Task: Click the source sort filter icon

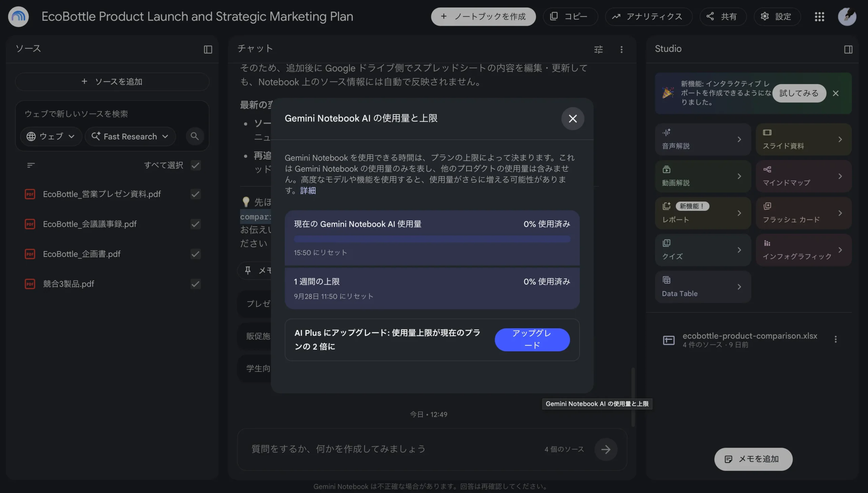Action: click(31, 165)
